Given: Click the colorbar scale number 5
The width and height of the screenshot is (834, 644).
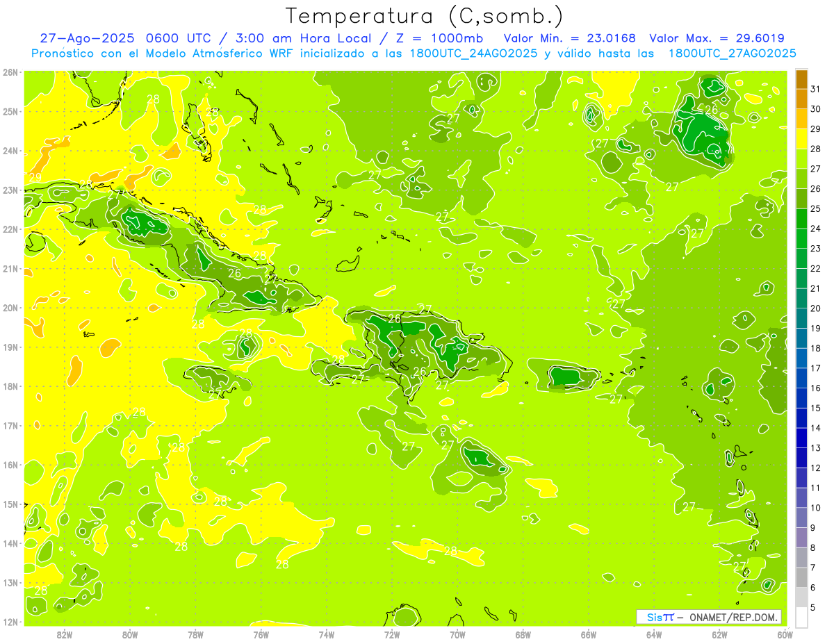Looking at the screenshot, I should click(814, 608).
